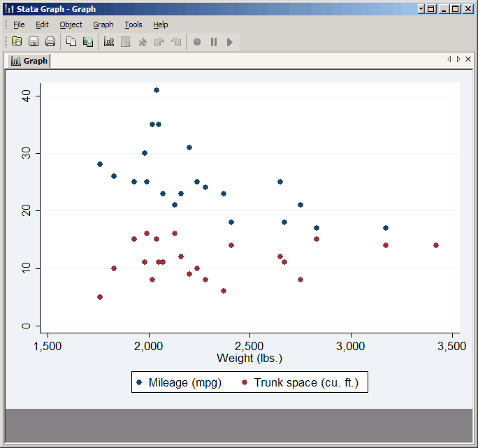
Task: Click the Save graph icon
Action: (x=34, y=42)
